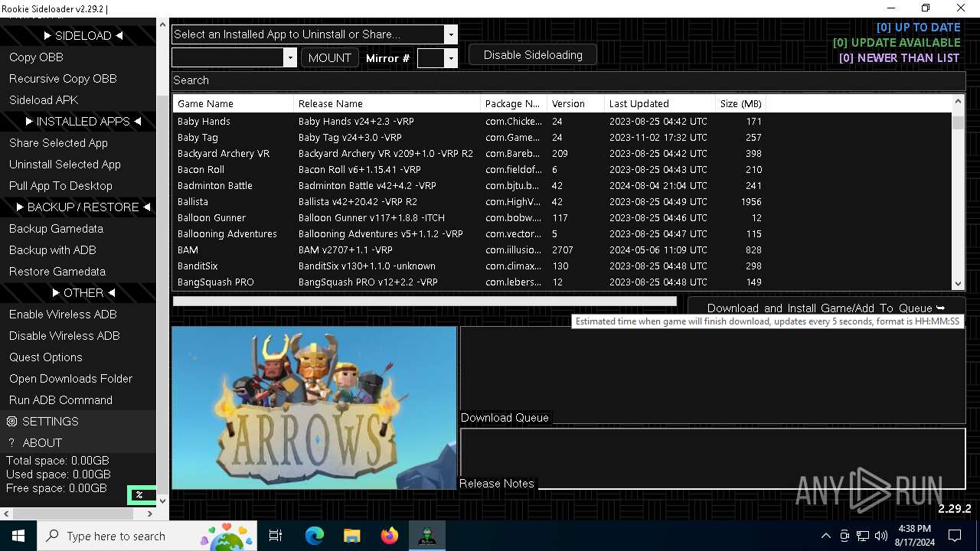Open File Explorer from taskbar
Viewport: 980px width, 551px height.
[x=351, y=536]
